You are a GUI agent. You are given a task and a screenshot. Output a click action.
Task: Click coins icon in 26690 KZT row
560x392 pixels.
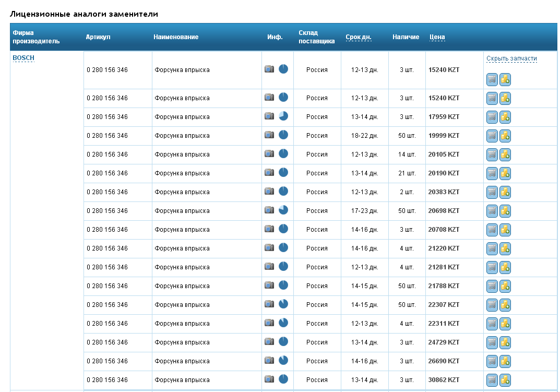coord(505,361)
